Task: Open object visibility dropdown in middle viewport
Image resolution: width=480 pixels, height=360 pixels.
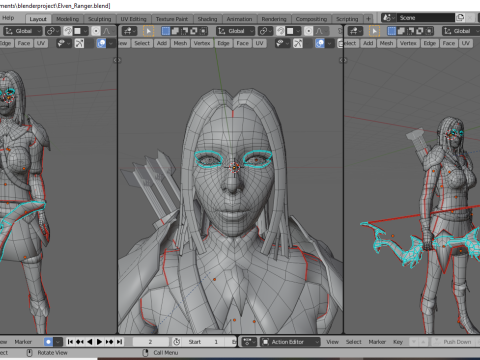Action: 282,43
